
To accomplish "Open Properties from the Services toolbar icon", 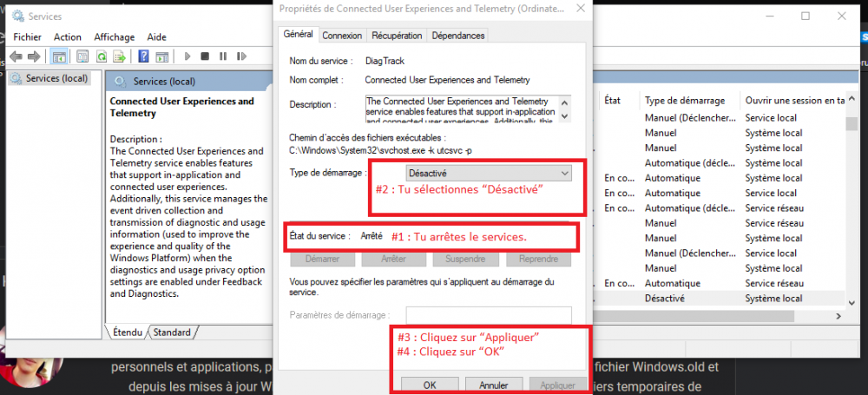I will (82, 56).
